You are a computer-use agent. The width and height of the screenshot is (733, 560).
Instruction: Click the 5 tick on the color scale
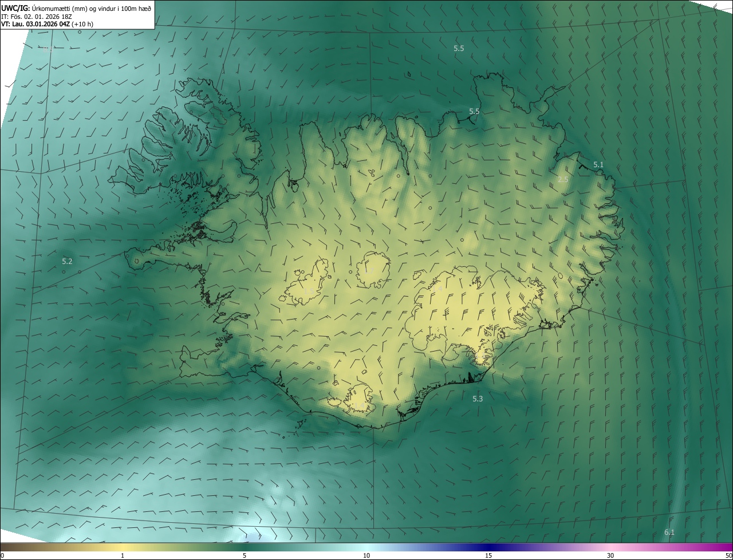point(245,555)
